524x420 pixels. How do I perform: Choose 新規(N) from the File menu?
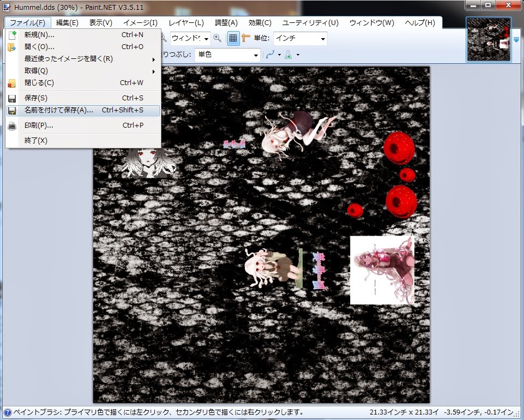pyautogui.click(x=83, y=35)
